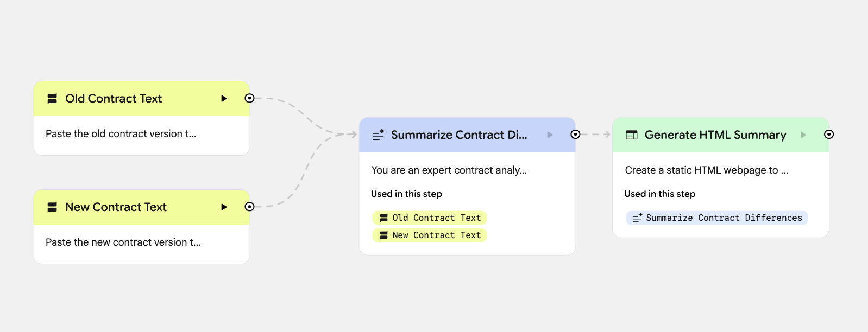Select the New Contract Text chip in Summarize step

click(x=430, y=235)
